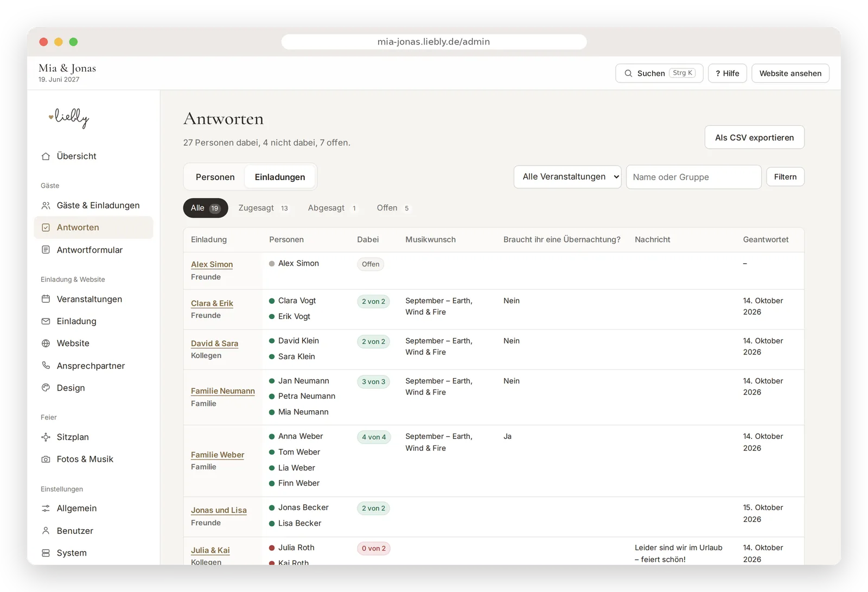Image resolution: width=868 pixels, height=592 pixels.
Task: Click the Veranstaltungen calendar icon
Action: pyautogui.click(x=46, y=299)
